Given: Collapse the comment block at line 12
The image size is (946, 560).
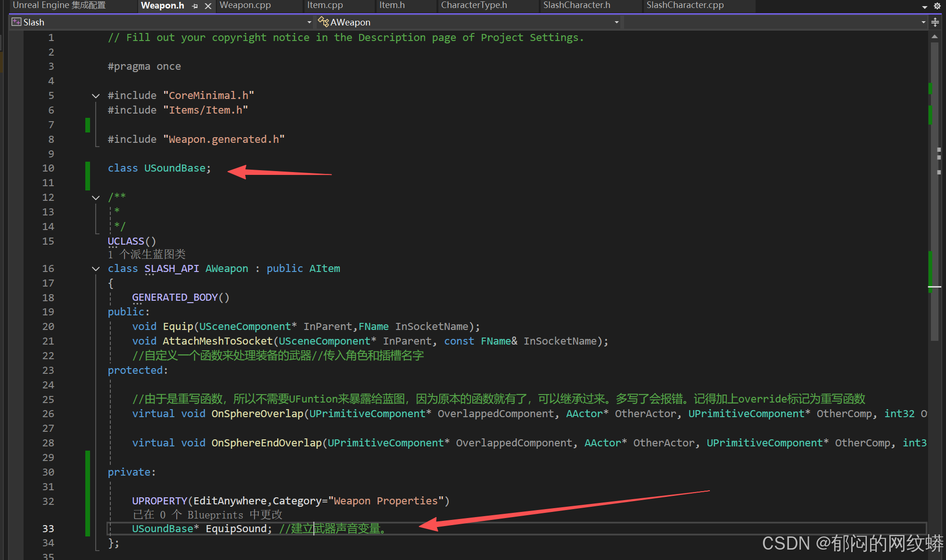Looking at the screenshot, I should point(96,198).
